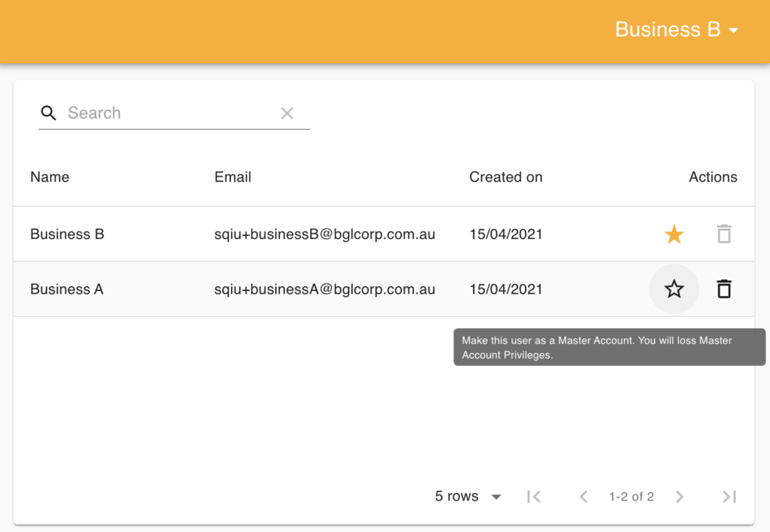Screen dimensions: 770x532
Task: Go to the first page
Action: click(534, 497)
